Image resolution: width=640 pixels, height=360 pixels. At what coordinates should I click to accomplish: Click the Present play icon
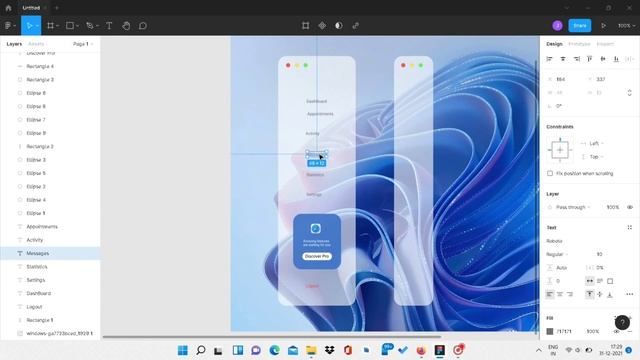(603, 26)
